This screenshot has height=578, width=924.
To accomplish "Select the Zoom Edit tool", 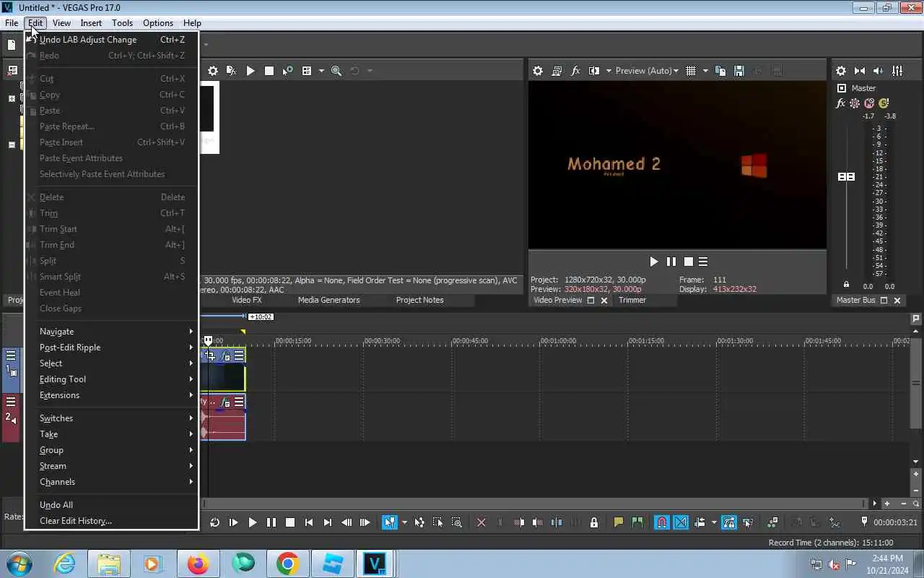I will click(457, 522).
